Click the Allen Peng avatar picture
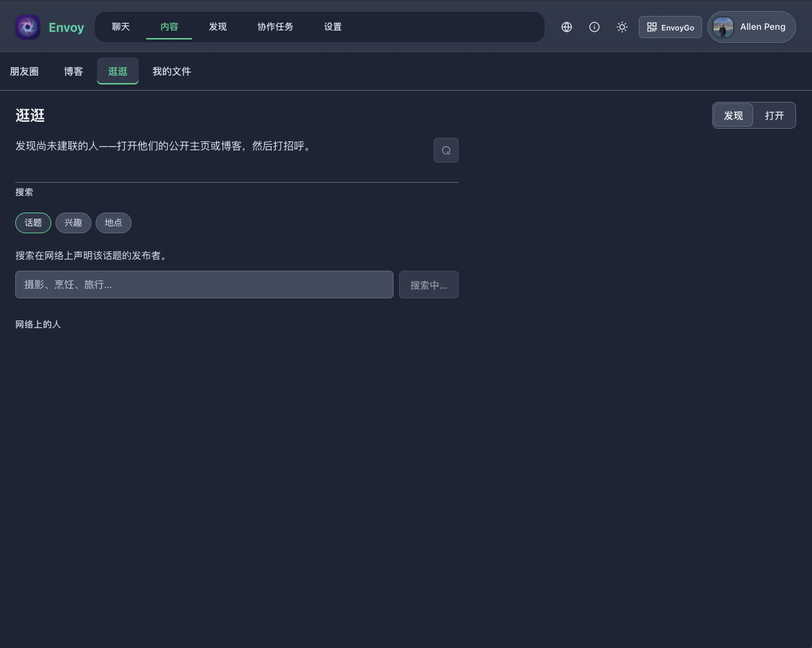The image size is (812, 648). (723, 27)
